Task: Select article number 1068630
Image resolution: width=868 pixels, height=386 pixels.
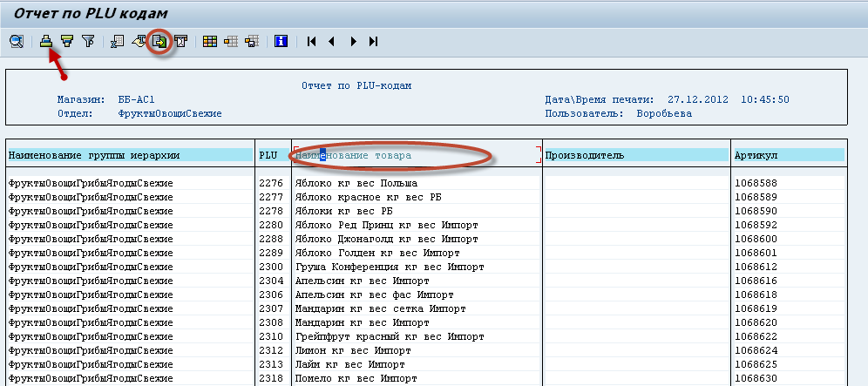Action: pos(756,379)
